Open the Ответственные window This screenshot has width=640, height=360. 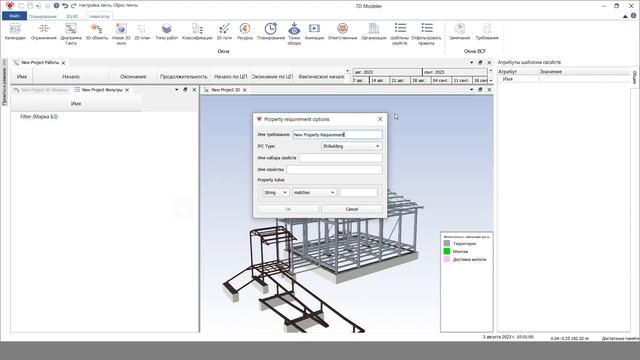(x=342, y=31)
